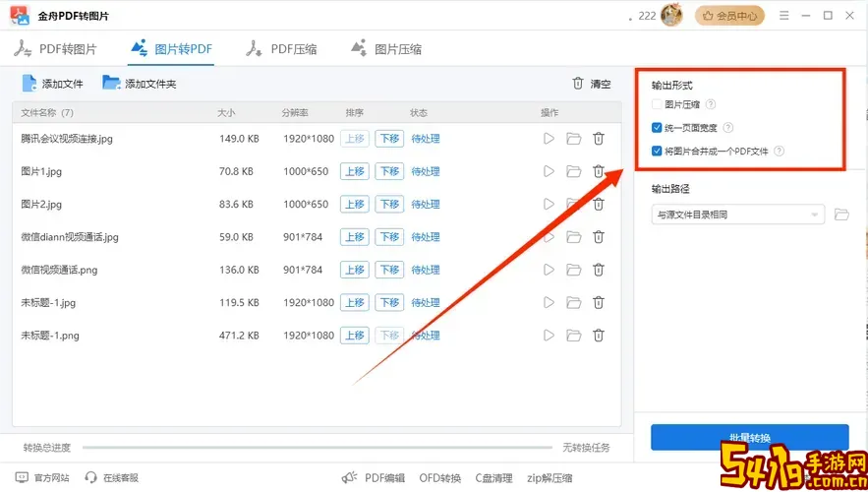Open the 输出路径 dropdown

coord(738,215)
